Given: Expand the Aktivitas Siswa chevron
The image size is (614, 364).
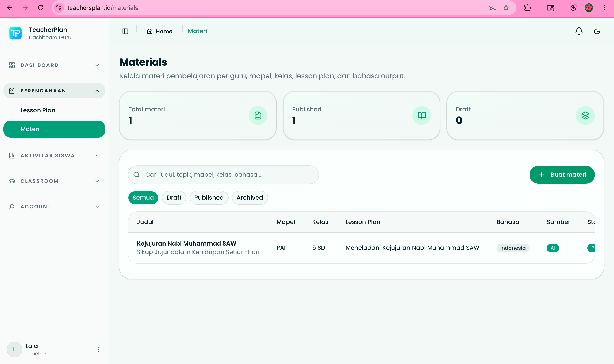Looking at the screenshot, I should point(97,156).
